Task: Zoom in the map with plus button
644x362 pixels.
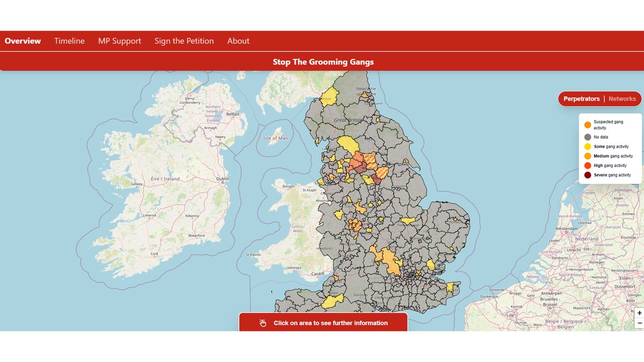Action: (x=639, y=313)
